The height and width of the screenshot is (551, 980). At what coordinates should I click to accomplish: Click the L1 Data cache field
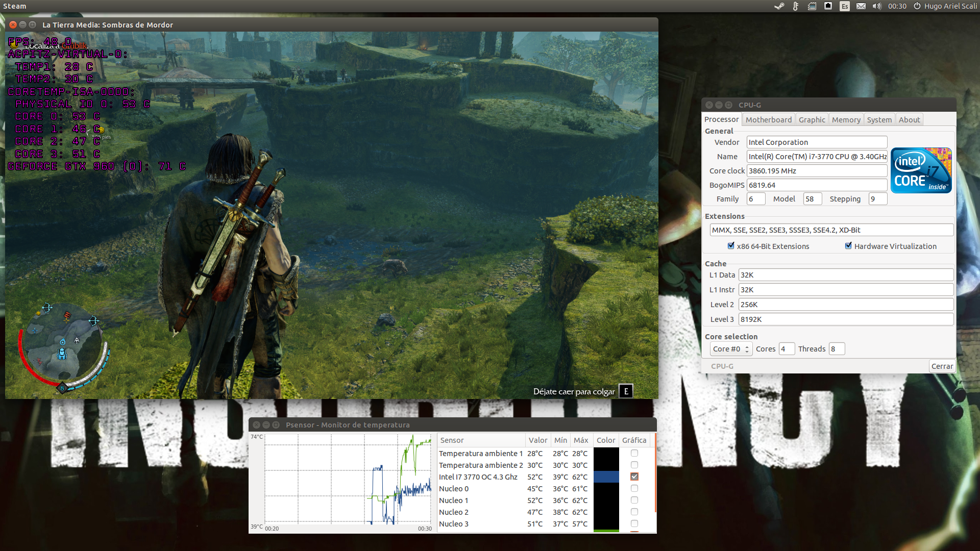846,275
